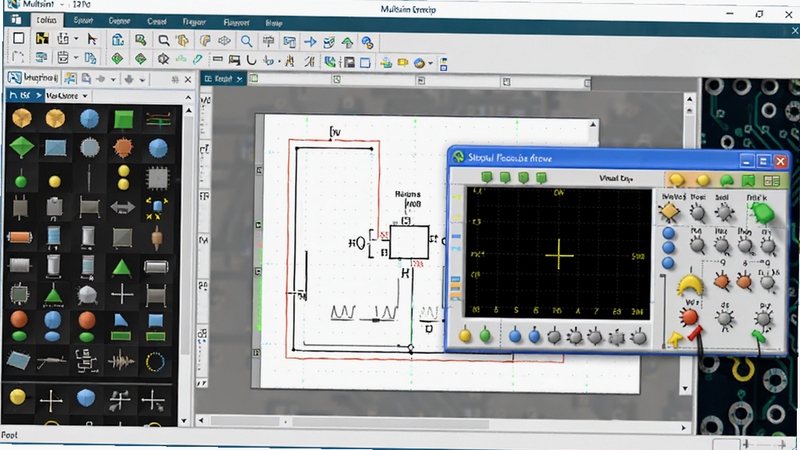Click the canvas horizontal scrollbar right arrow
Image resolution: width=800 pixels, height=450 pixels.
click(684, 428)
